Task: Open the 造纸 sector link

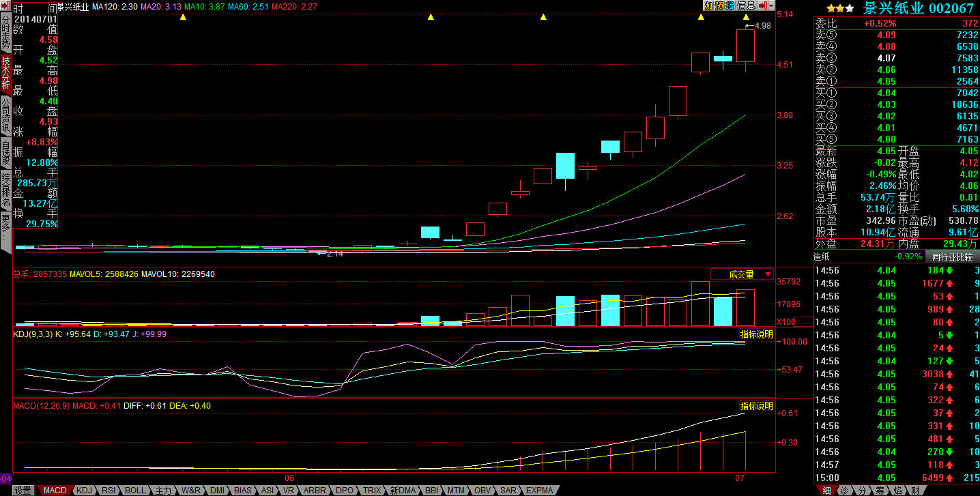Action: (822, 257)
